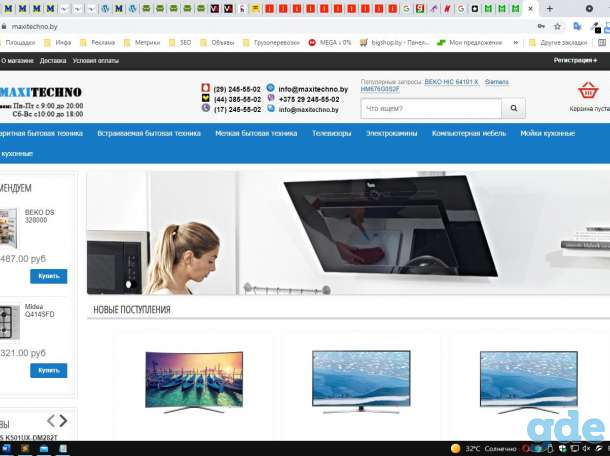Open the Площадки bookmarks folder

pyautogui.click(x=18, y=42)
